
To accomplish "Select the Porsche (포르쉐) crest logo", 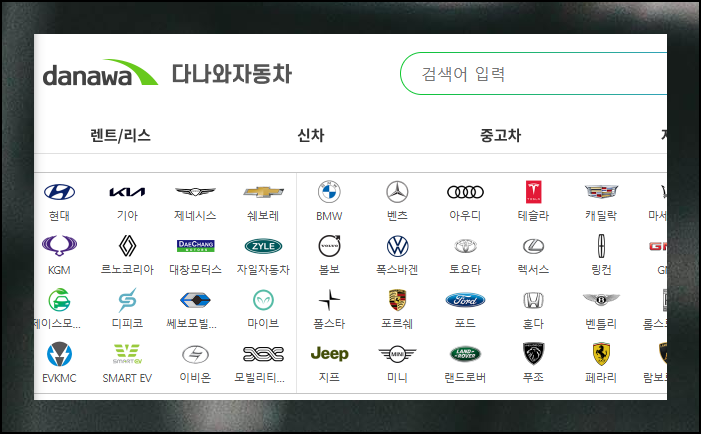I will click(397, 300).
